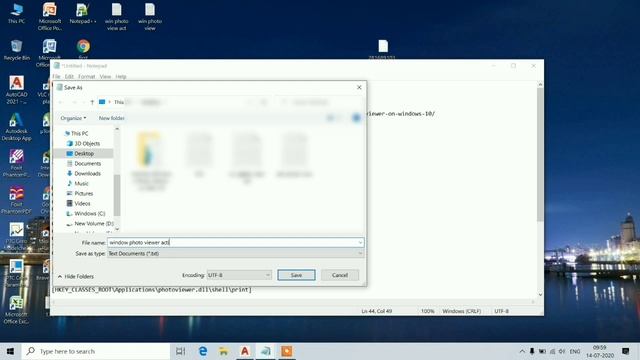This screenshot has width=640, height=360.
Task: Open Notepad Format menu
Action: pyautogui.click(x=87, y=76)
